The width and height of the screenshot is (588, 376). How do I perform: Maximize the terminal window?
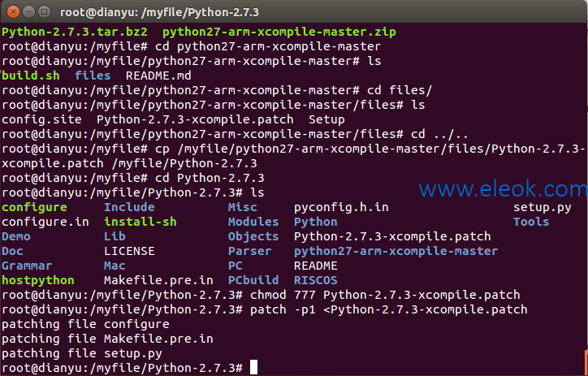[x=45, y=12]
